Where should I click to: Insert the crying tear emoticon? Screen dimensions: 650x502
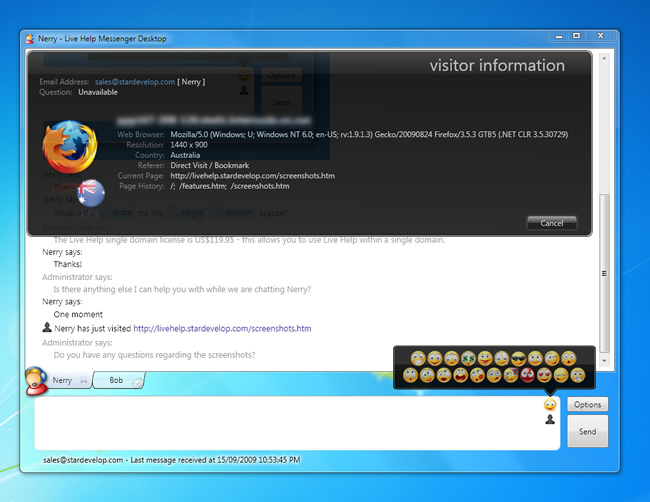click(x=502, y=358)
